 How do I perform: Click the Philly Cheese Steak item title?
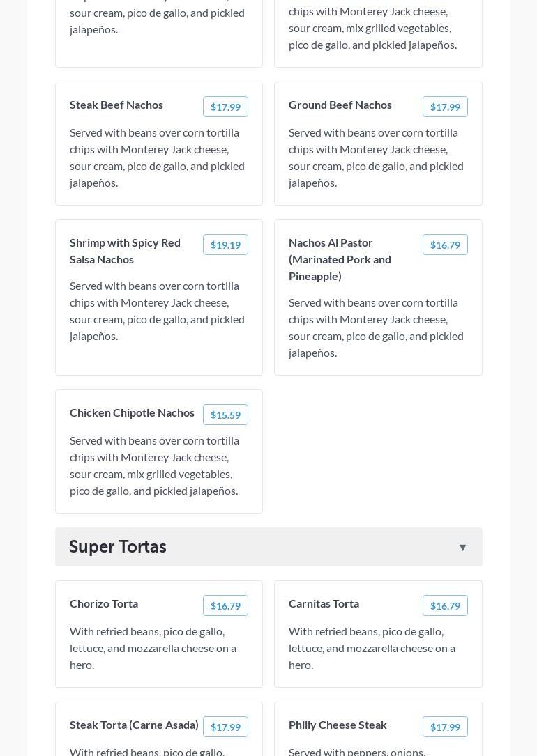338,725
